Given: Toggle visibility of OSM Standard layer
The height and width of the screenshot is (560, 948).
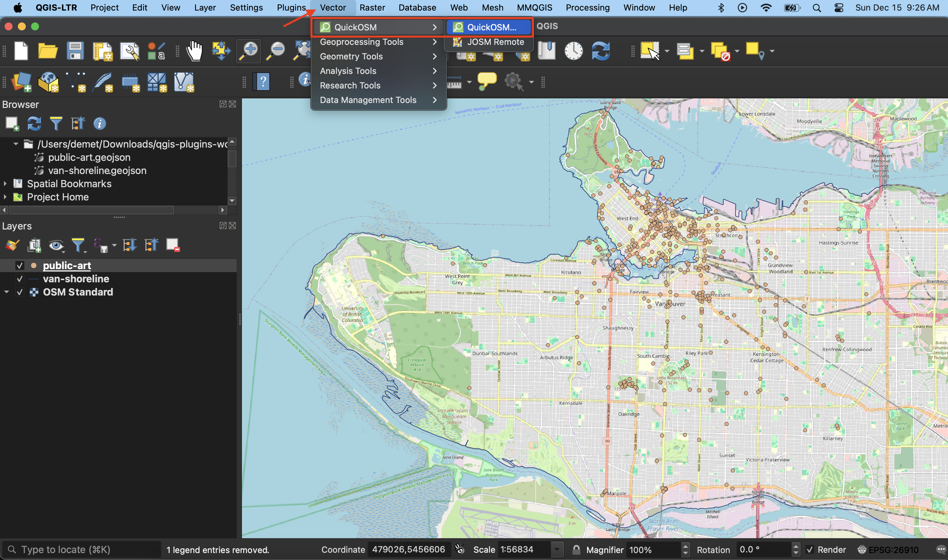Looking at the screenshot, I should coord(20,292).
